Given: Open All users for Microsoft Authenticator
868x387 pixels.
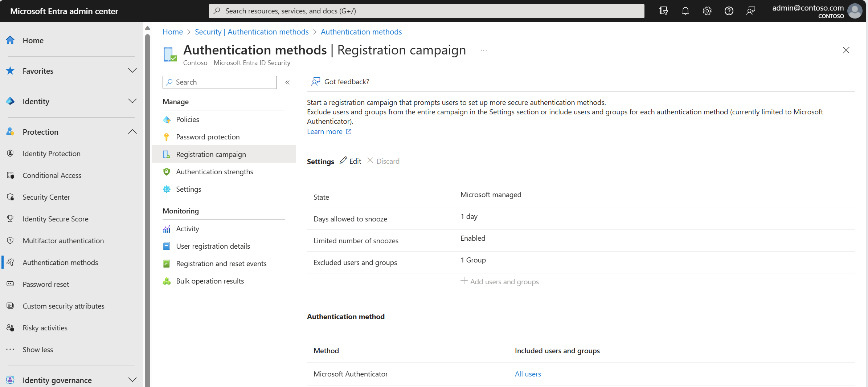Looking at the screenshot, I should point(528,374).
